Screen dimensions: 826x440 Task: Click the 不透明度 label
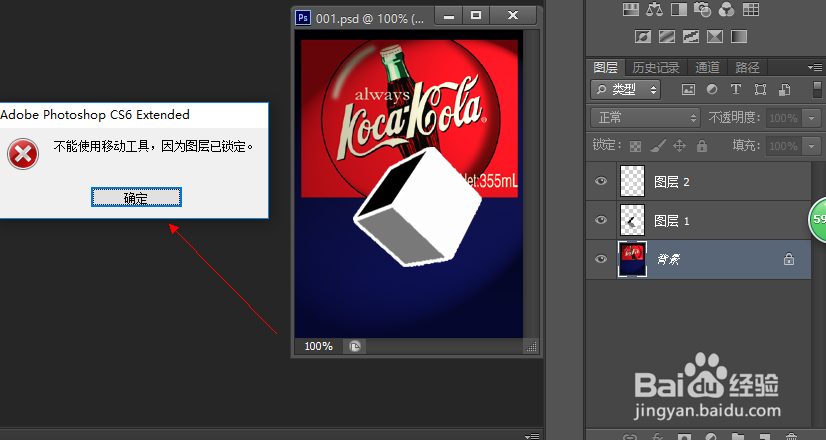734,118
